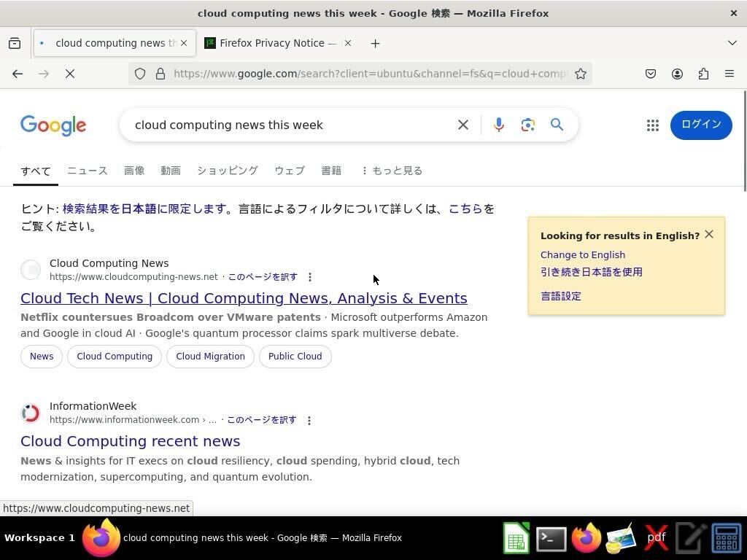The height and width of the screenshot is (560, 747).
Task: Go back to the previous page
Action: click(x=18, y=74)
